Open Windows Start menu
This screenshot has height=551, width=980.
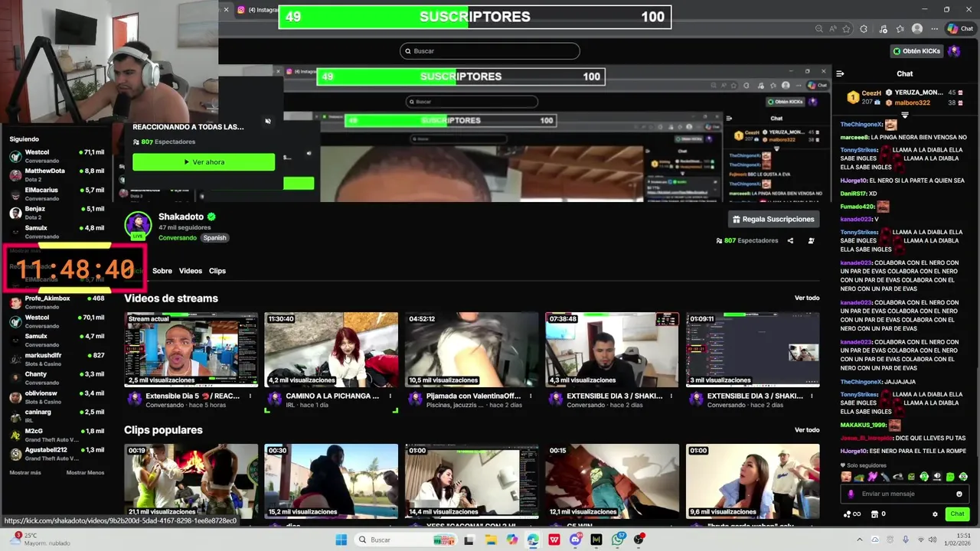[341, 540]
